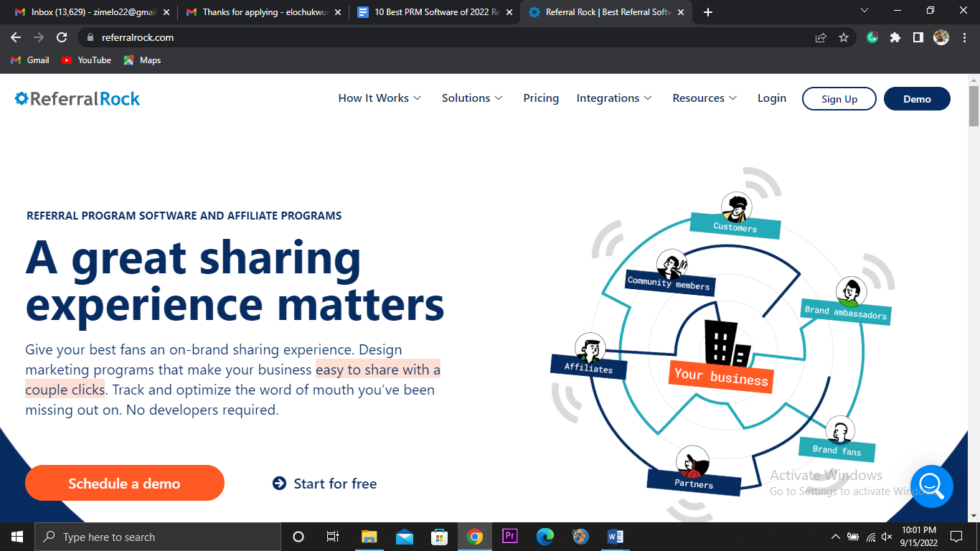Click the browser forward arrow
The width and height of the screenshot is (980, 551).
(x=39, y=37)
